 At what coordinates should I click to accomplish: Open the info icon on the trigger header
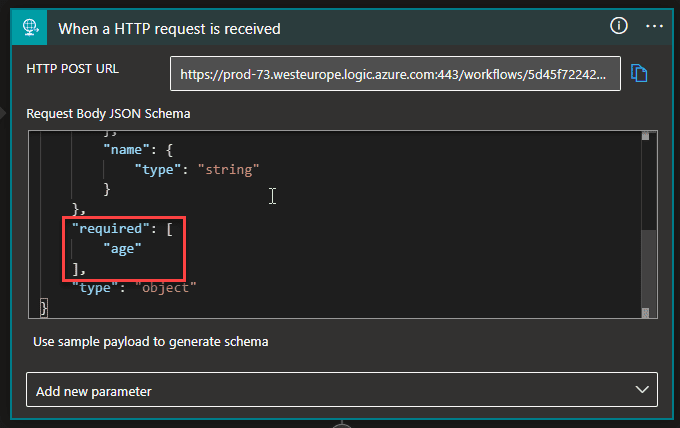(x=620, y=26)
